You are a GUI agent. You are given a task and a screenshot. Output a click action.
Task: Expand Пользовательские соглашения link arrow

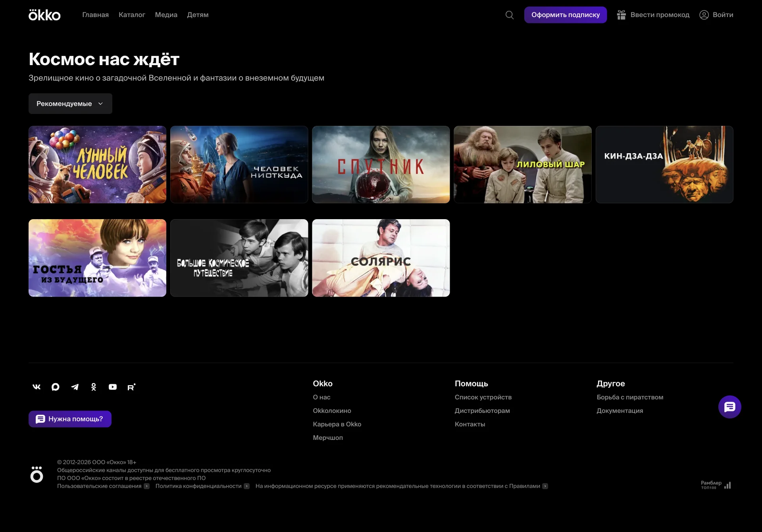point(146,486)
